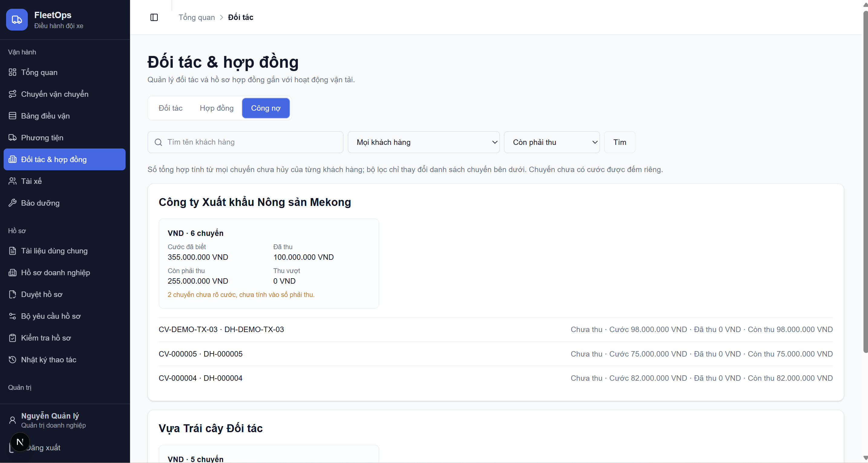Click the Duyệt hồ sơ file icon
The width and height of the screenshot is (868, 463).
coord(12,294)
